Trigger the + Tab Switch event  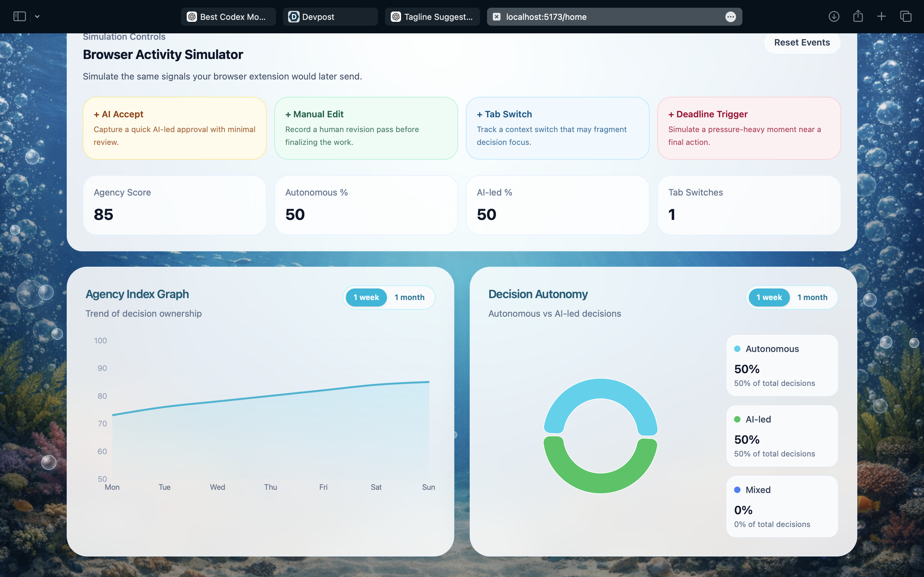point(557,128)
